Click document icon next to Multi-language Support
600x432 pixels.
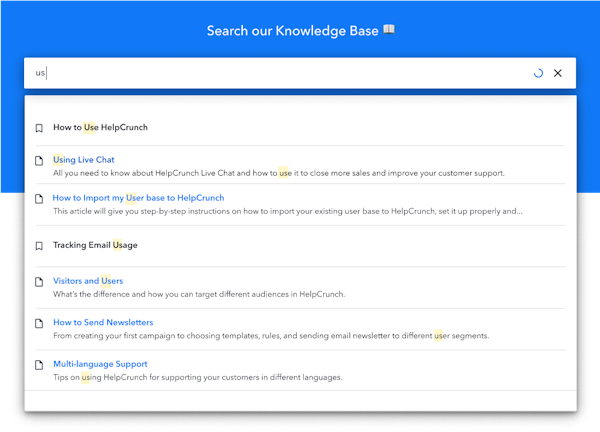pos(39,365)
